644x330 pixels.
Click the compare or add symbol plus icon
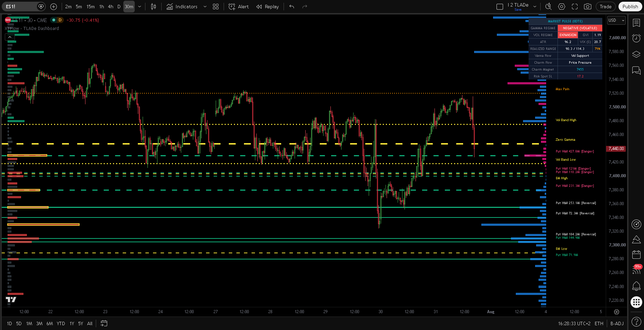pos(53,7)
